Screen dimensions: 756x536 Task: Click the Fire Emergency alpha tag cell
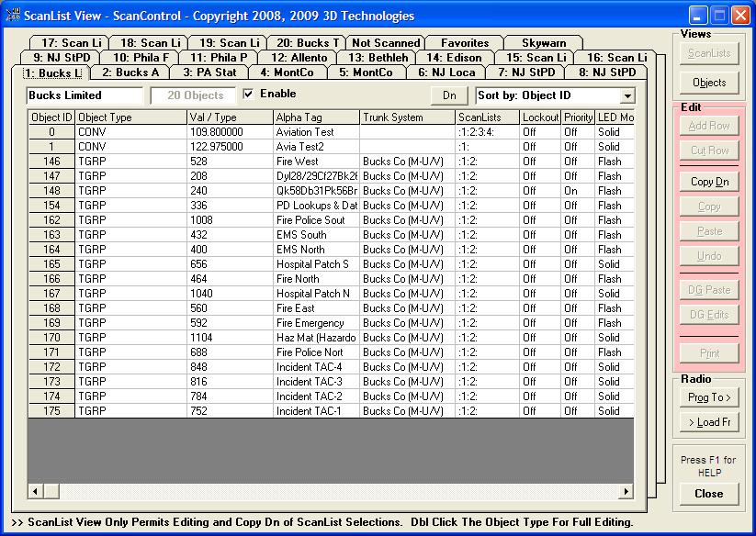pos(317,323)
